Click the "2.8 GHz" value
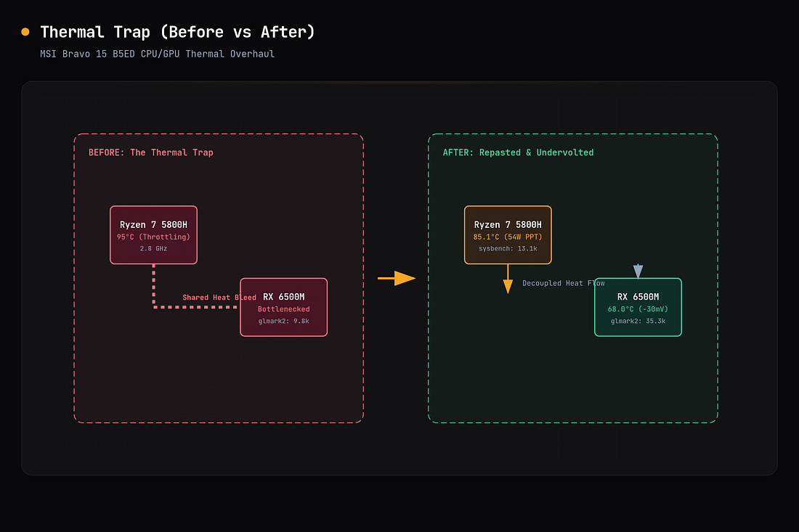 tap(153, 248)
